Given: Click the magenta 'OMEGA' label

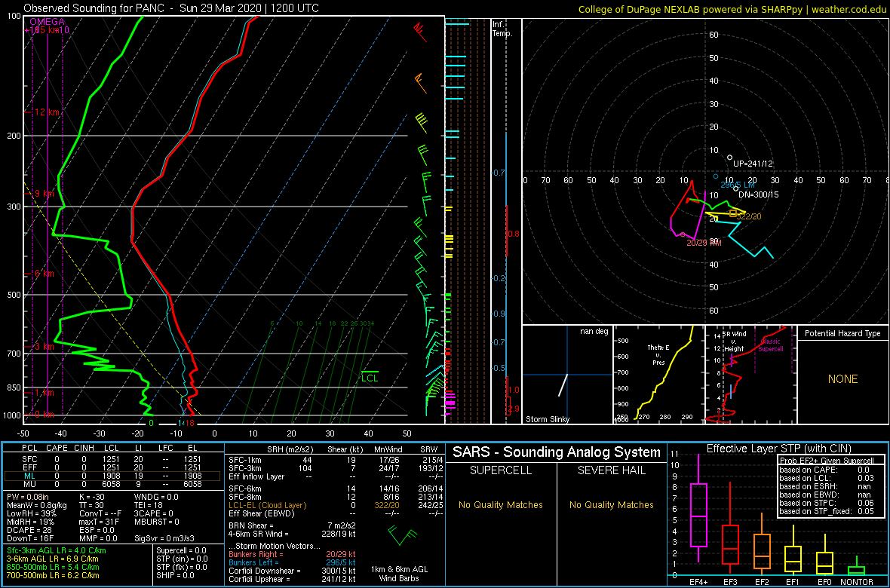Looking at the screenshot, I should [x=48, y=22].
